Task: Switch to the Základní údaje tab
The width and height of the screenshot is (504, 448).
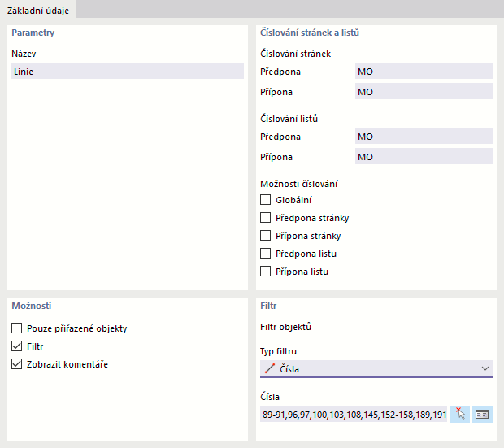Action: point(38,10)
